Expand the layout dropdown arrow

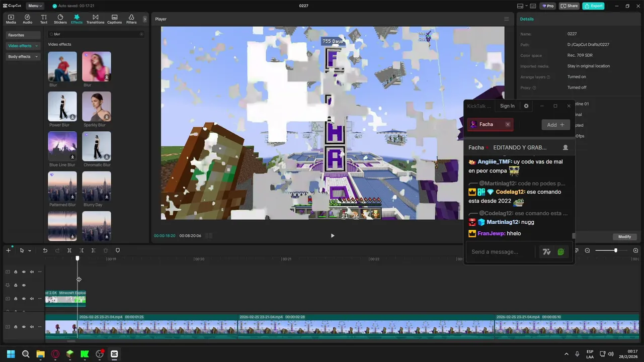click(526, 6)
